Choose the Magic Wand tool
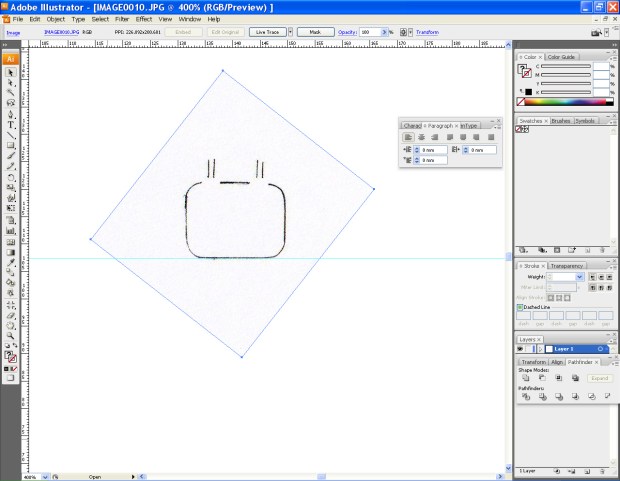Screen dimensions: 620x481 point(11,92)
